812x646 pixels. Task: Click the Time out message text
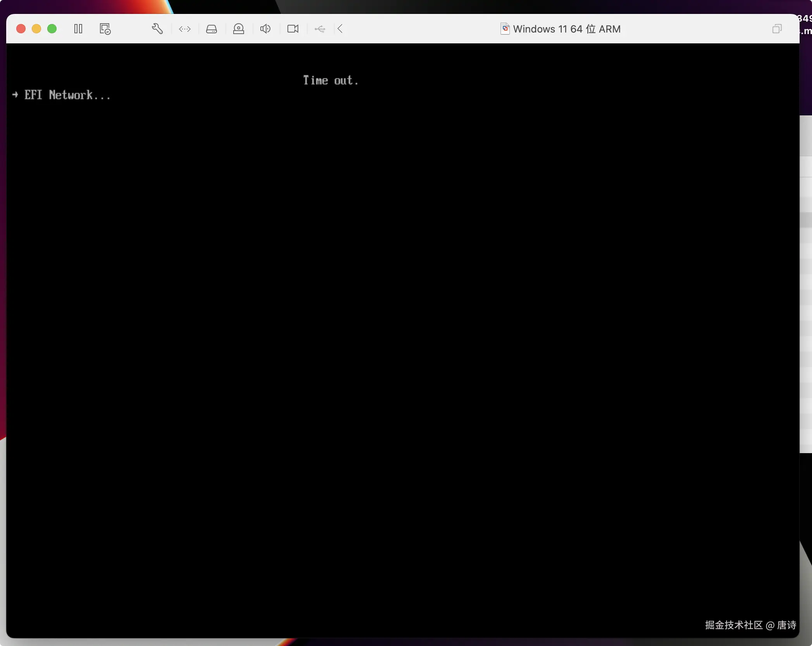330,81
